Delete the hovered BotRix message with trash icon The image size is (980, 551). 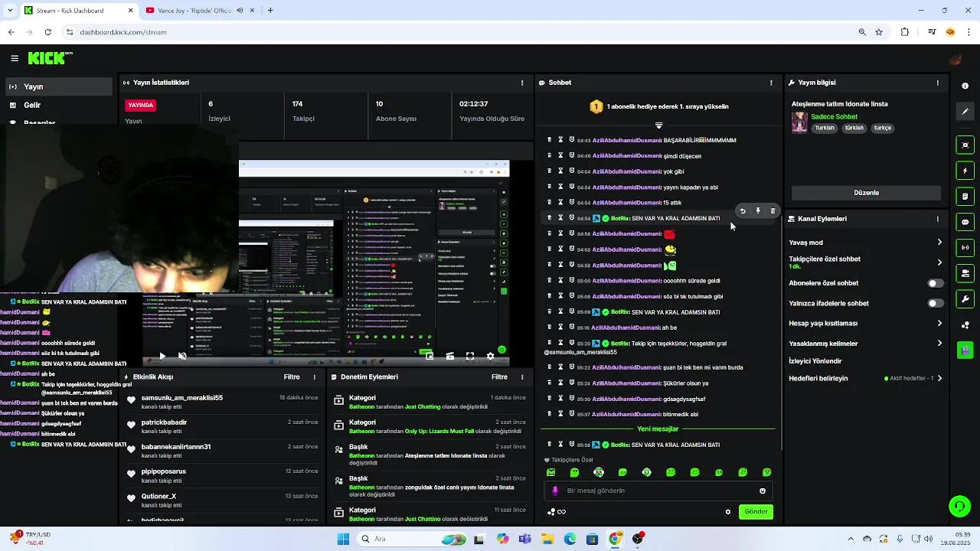point(773,211)
